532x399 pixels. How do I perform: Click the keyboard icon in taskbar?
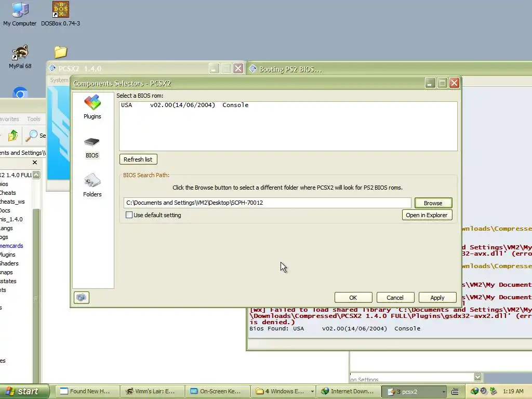point(455,392)
